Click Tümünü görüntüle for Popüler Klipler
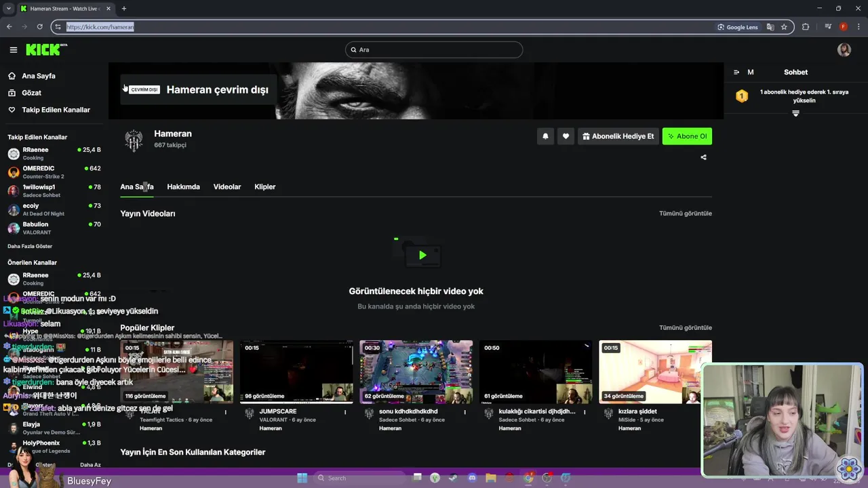 coord(685,328)
